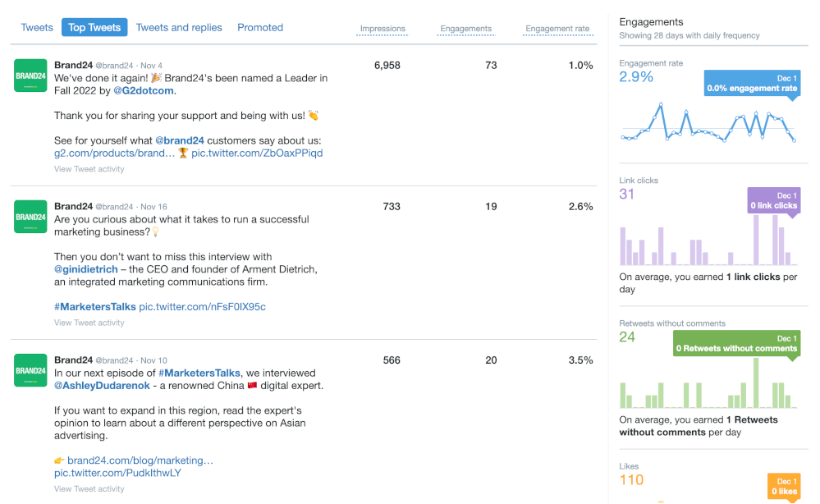
Task: Click the 2.9% engagement rate total
Action: pos(636,77)
